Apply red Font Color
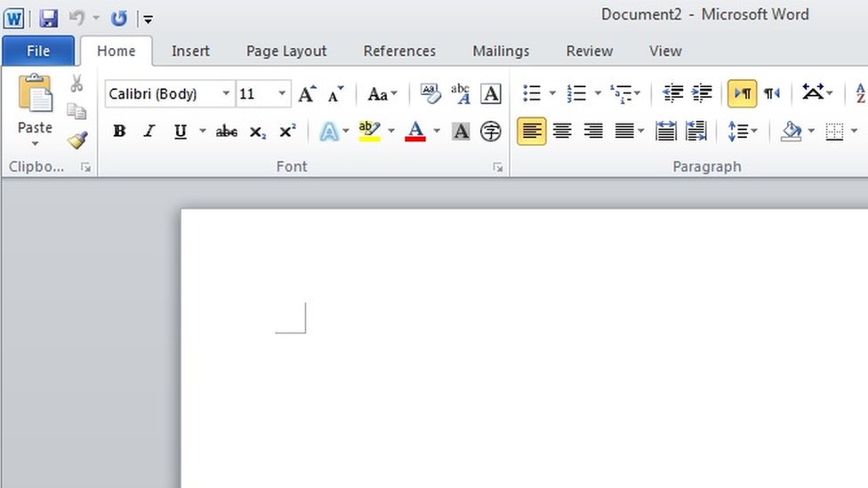The image size is (868, 488). click(415, 132)
